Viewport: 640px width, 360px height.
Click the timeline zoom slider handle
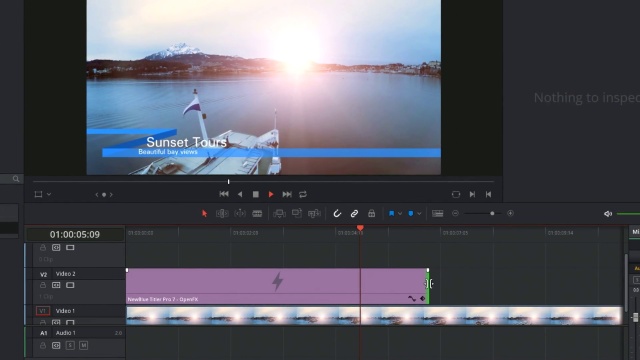(x=492, y=213)
